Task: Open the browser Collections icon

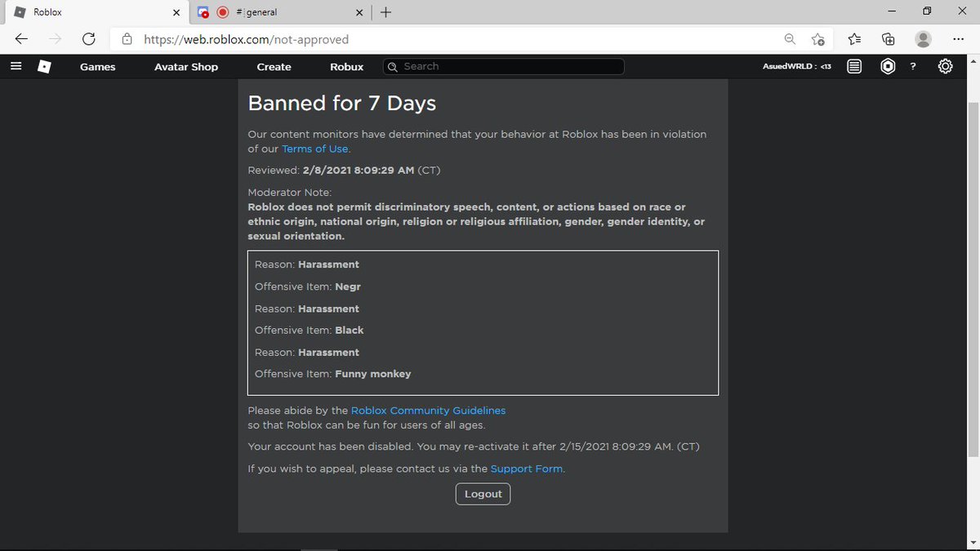Action: [x=889, y=39]
